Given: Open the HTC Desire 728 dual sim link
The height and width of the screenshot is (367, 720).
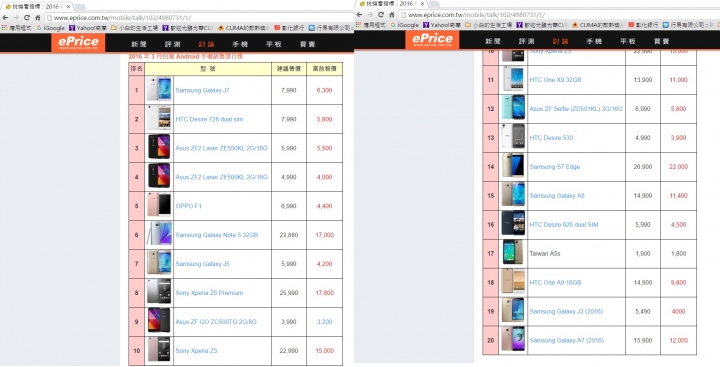Looking at the screenshot, I should tap(209, 119).
